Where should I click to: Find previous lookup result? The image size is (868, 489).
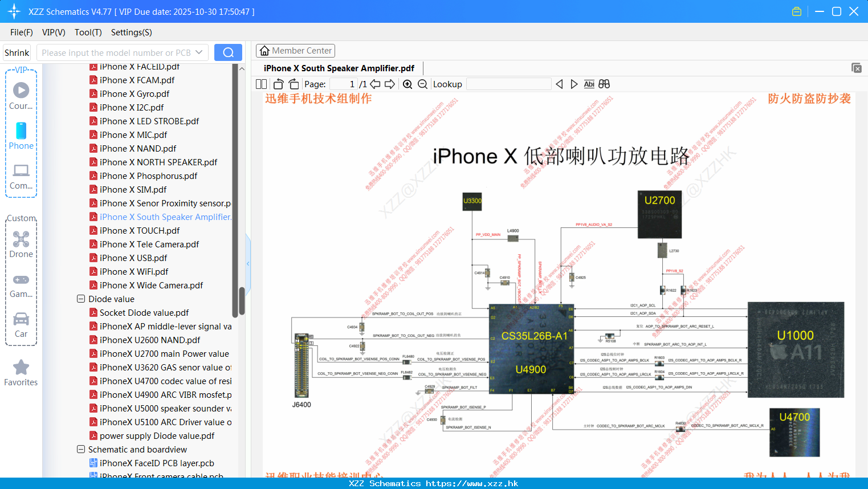(x=559, y=84)
